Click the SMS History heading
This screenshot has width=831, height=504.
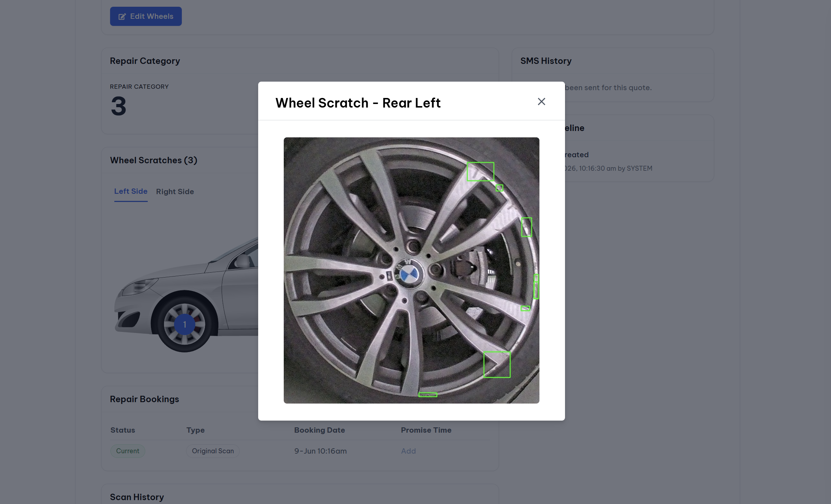(546, 61)
